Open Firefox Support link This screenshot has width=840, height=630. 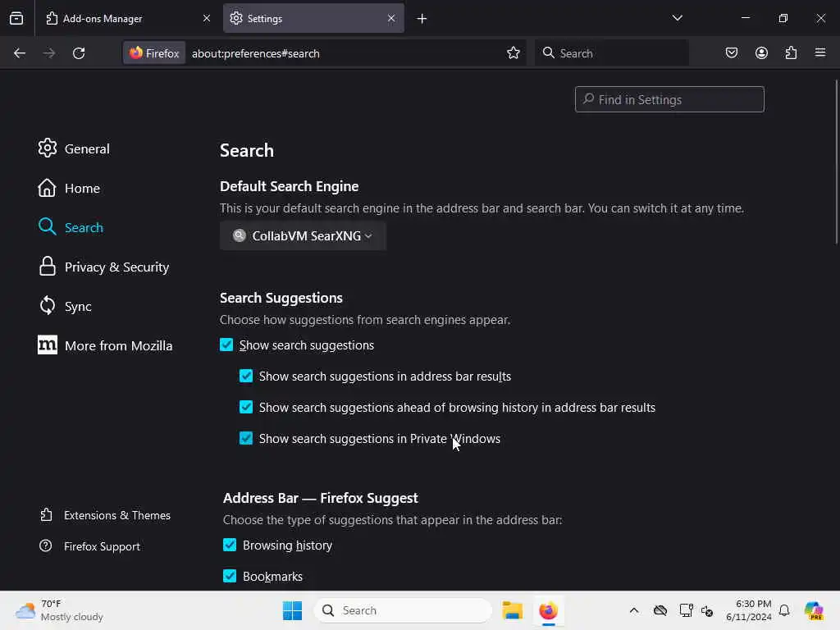coord(89,546)
